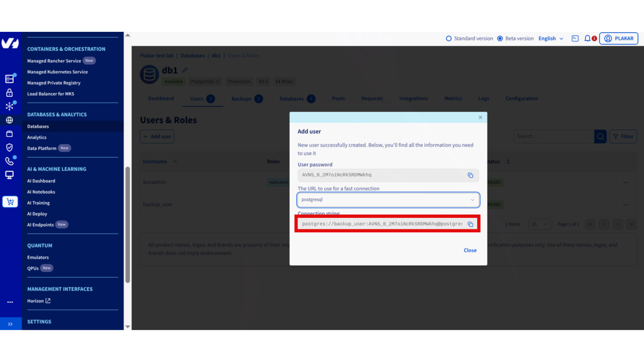644x362 pixels.
Task: Select the Beta version radio button
Action: tap(500, 38)
